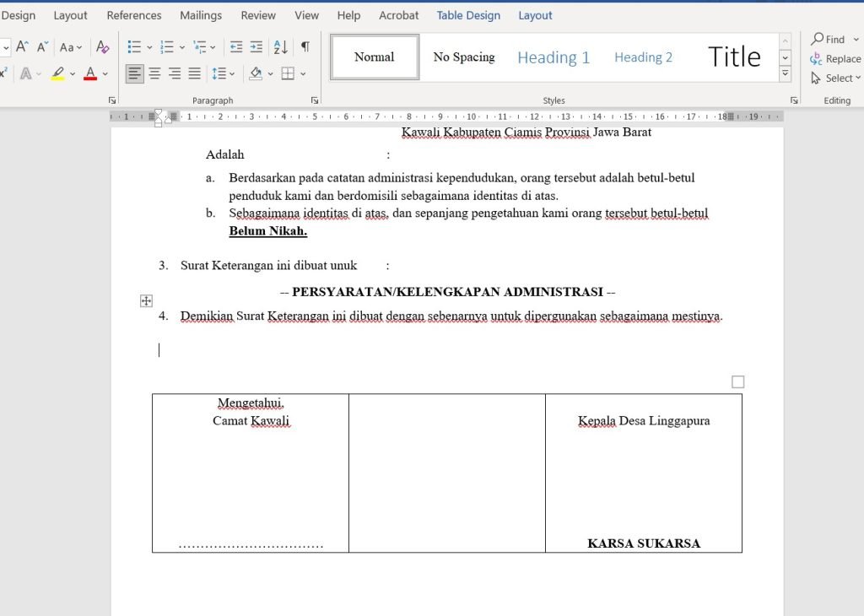864x616 pixels.
Task: Click the Find button
Action: 828,39
